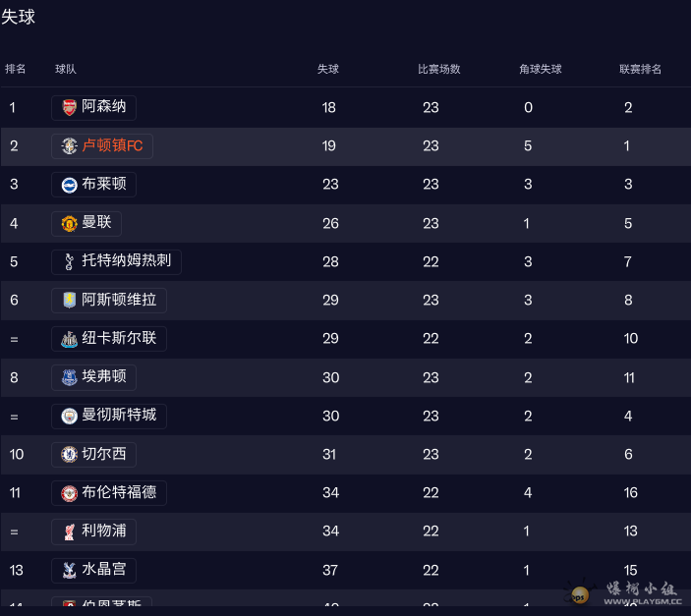Image resolution: width=691 pixels, height=616 pixels.
Task: Sort table by 比赛场数 column header
Action: click(439, 69)
